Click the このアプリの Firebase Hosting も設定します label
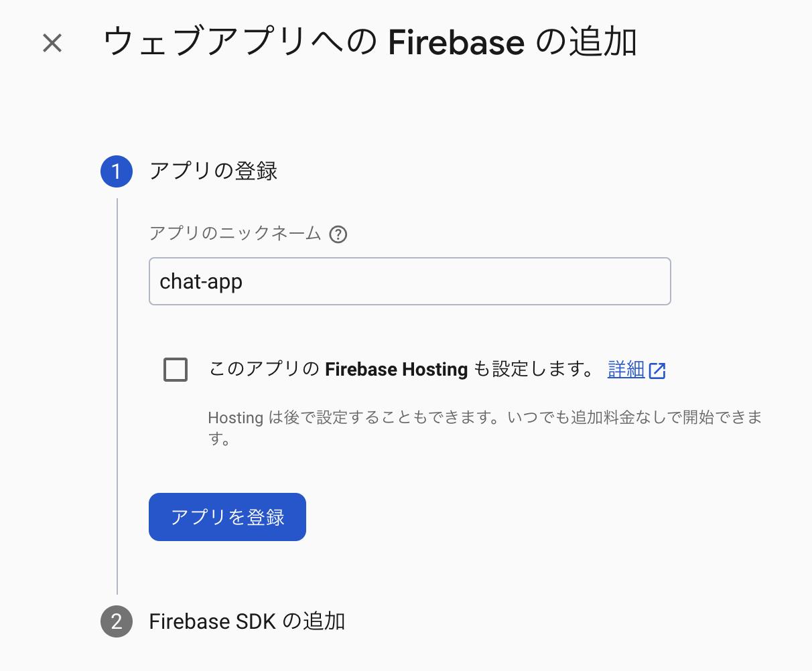 click(x=401, y=369)
